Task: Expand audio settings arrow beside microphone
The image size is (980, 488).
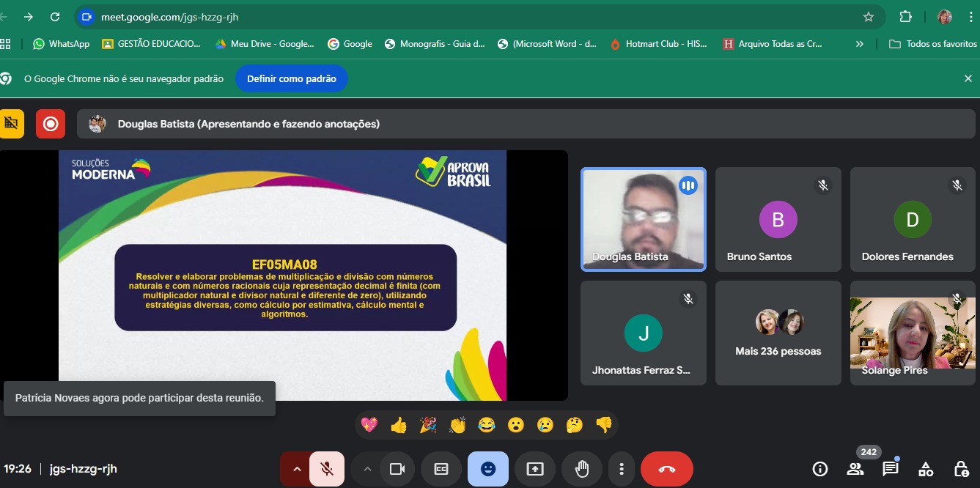Action: (x=296, y=469)
